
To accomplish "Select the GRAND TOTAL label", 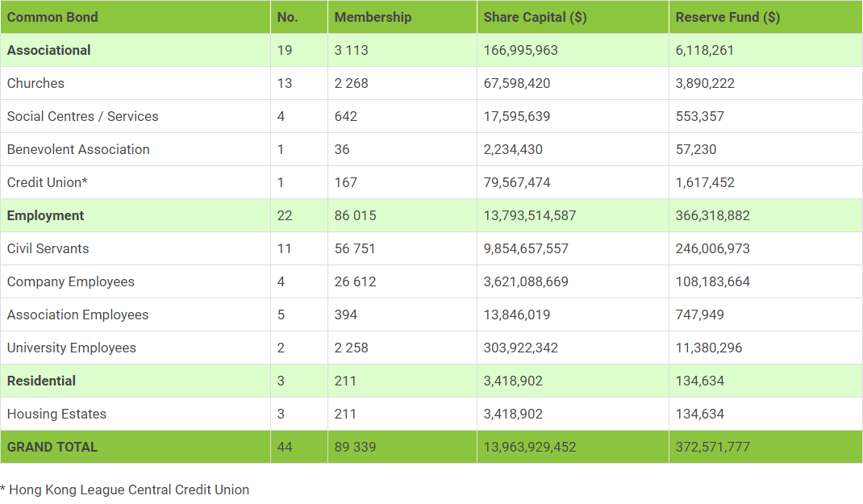I will click(52, 446).
